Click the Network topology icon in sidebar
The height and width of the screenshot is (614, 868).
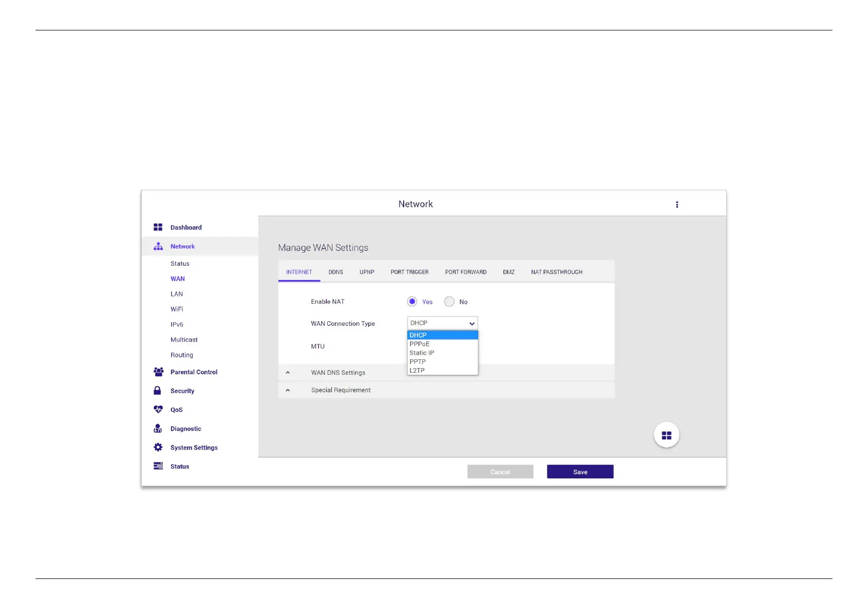click(158, 246)
